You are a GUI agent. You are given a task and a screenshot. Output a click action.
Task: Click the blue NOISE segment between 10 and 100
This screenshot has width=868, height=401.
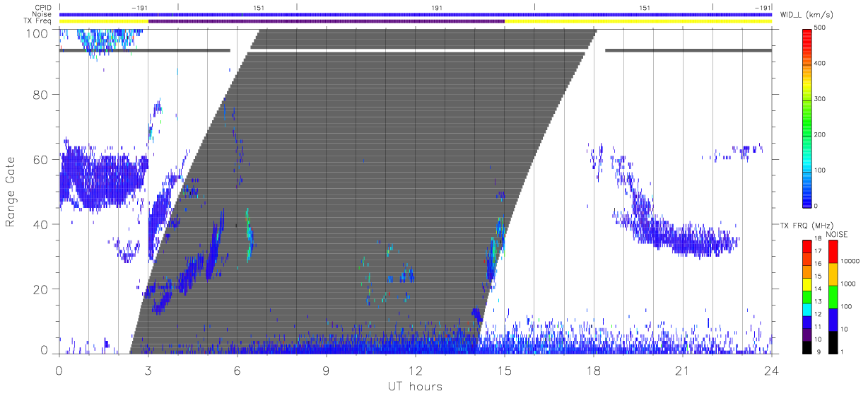point(833,320)
